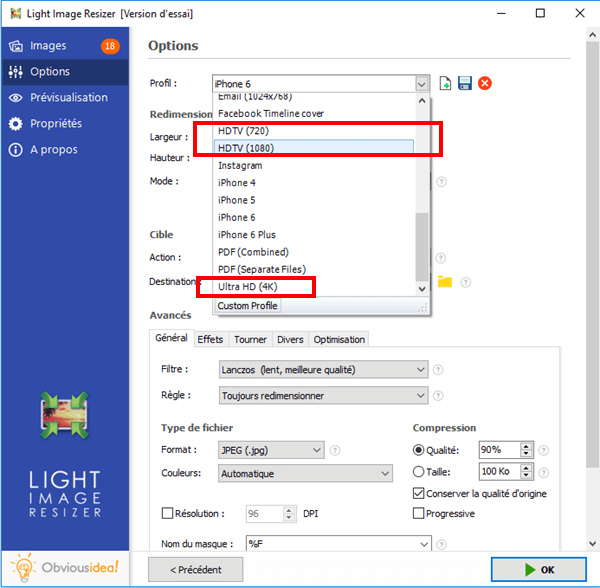
Task: Collapse the Profil combo box arrow
Action: pyautogui.click(x=422, y=84)
